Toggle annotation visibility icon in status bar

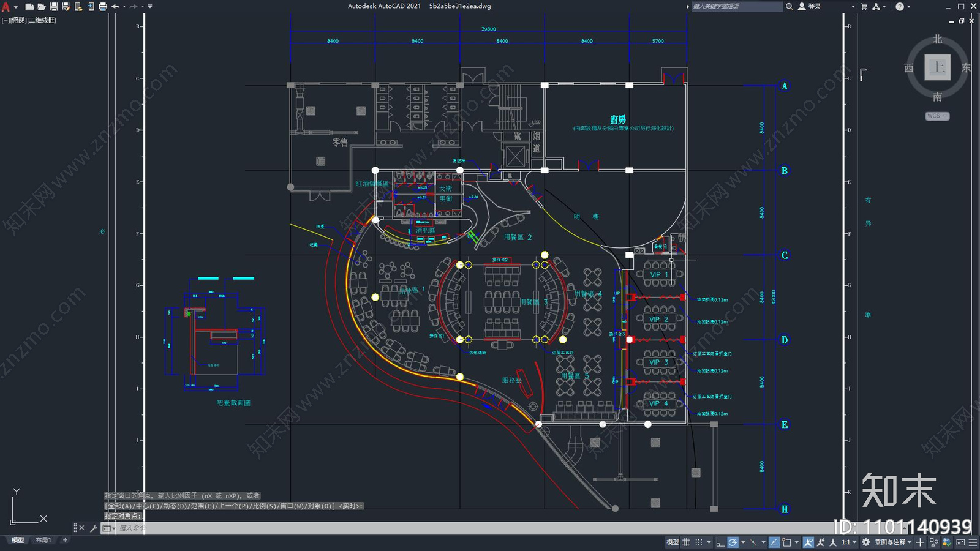(x=809, y=542)
